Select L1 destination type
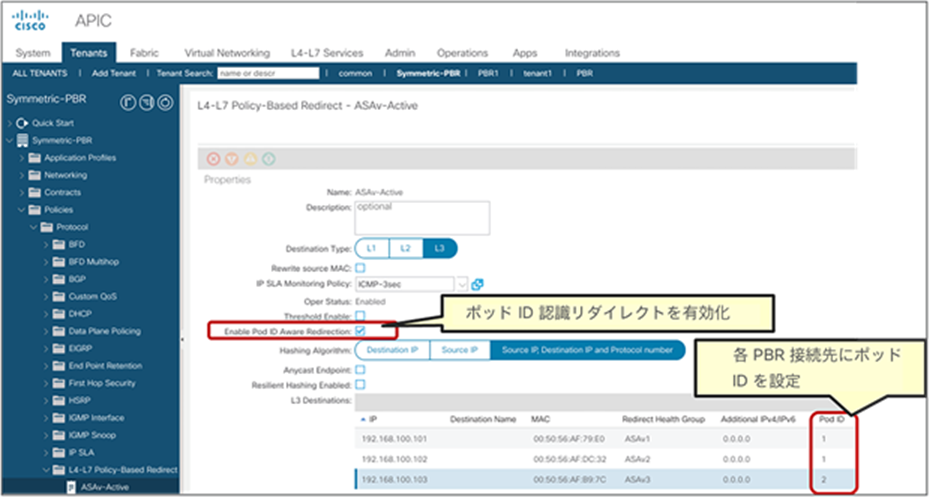Screen dimensions: 929x497 point(372,248)
